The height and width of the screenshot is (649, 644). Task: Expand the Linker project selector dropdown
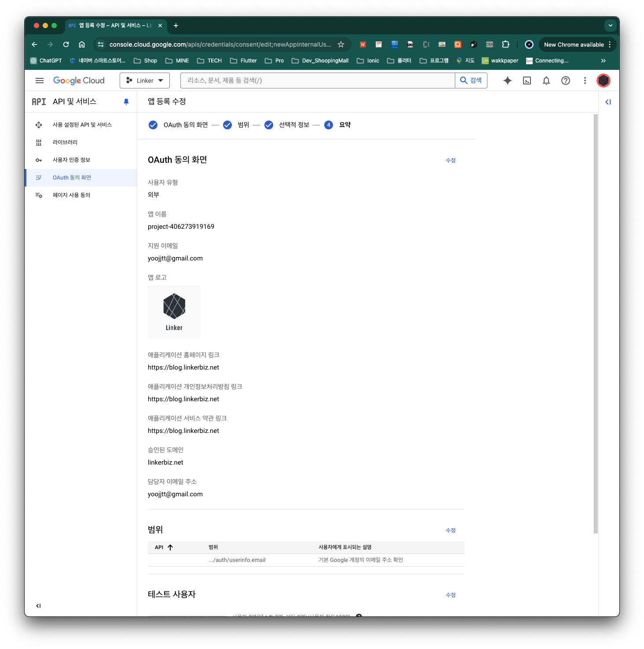coord(145,81)
